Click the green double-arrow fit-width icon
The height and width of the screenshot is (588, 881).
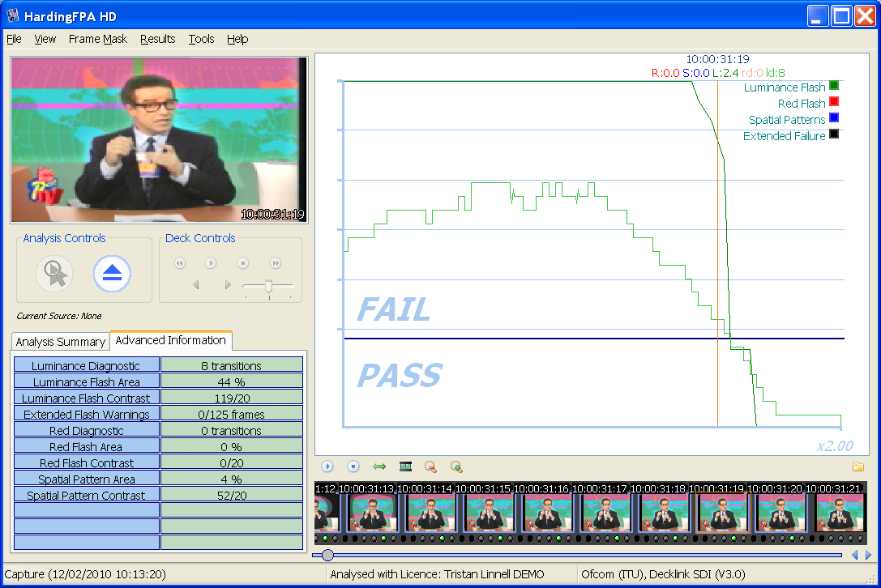379,467
